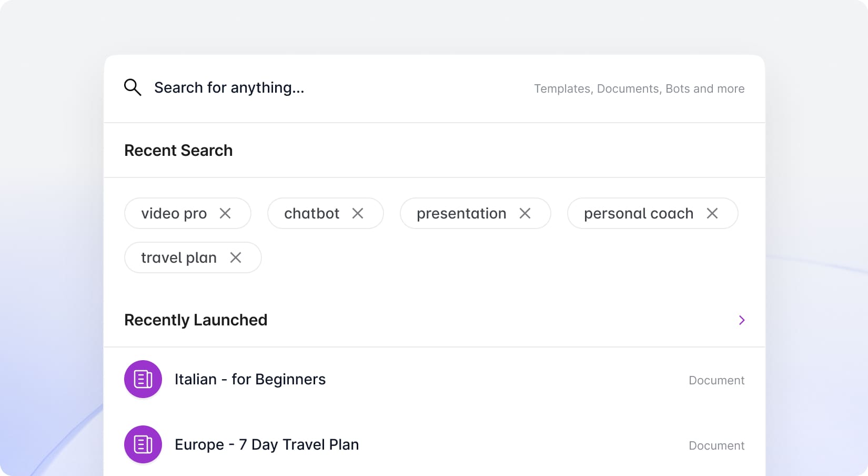Remove the video pro recent search

click(x=225, y=213)
